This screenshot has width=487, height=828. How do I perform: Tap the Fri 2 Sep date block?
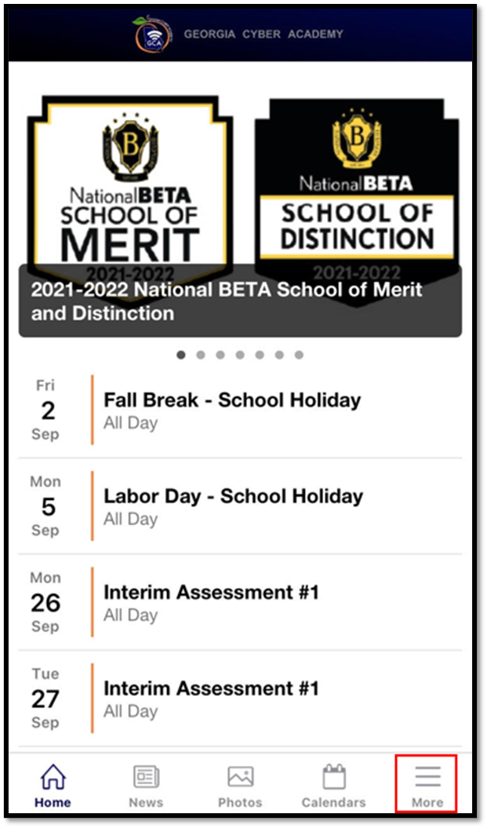click(x=46, y=410)
